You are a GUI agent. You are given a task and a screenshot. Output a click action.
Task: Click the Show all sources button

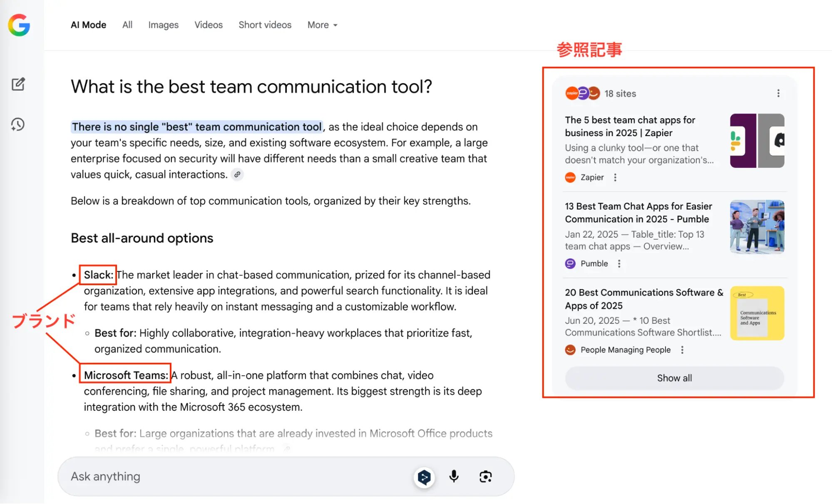tap(674, 378)
